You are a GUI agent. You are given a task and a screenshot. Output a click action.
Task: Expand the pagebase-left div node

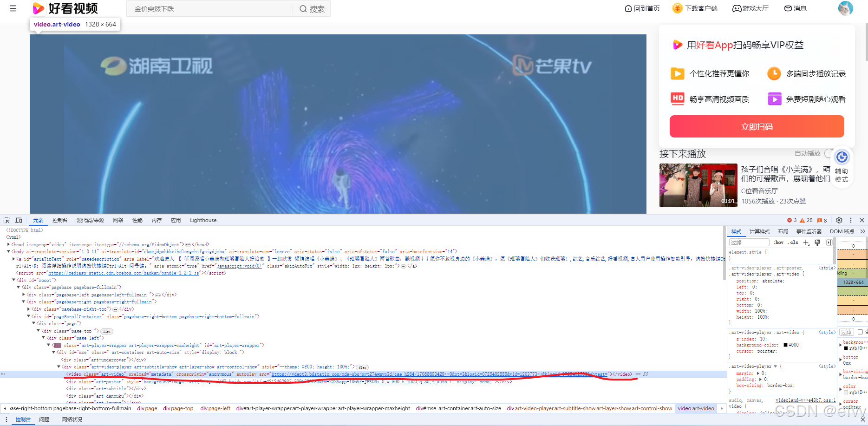pos(24,295)
